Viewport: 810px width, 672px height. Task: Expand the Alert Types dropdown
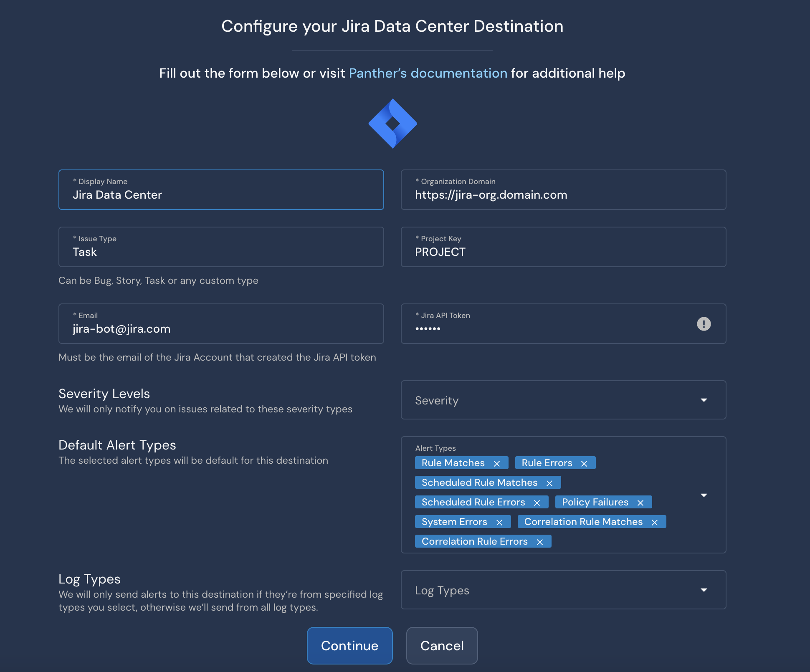click(x=704, y=495)
